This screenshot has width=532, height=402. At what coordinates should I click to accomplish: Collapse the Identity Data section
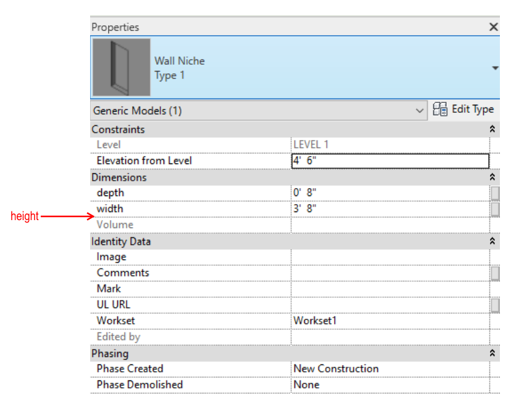tap(492, 241)
